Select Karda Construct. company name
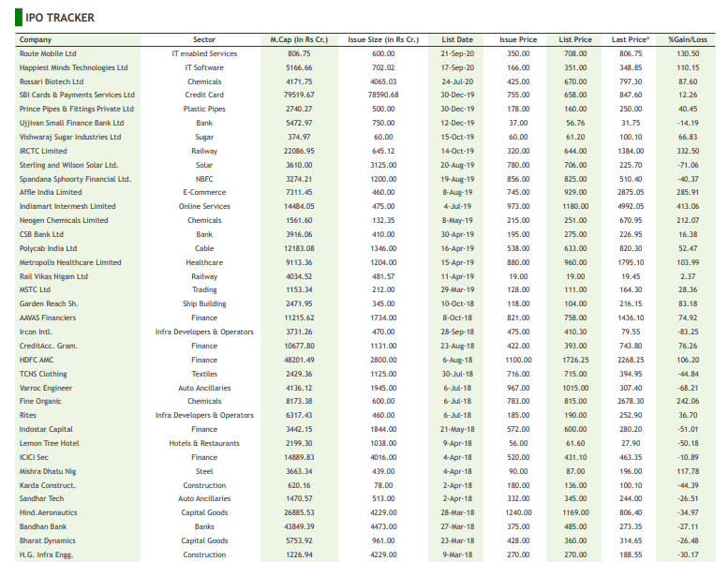The width and height of the screenshot is (728, 562). click(x=48, y=485)
